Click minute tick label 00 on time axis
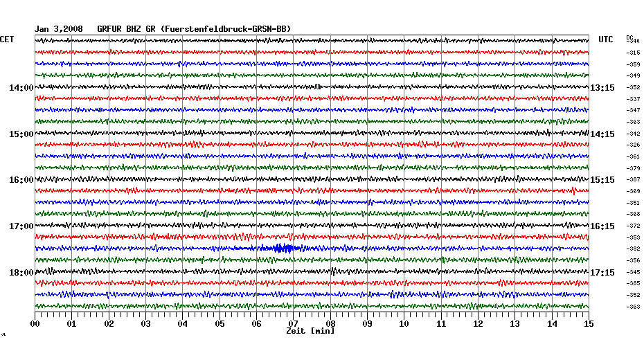The width and height of the screenshot is (644, 342). pyautogui.click(x=35, y=323)
